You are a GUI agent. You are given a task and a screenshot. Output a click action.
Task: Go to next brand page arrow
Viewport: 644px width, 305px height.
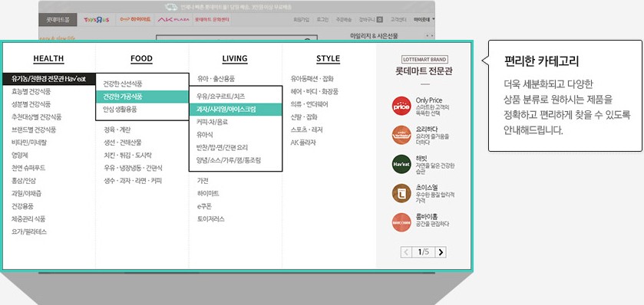pyautogui.click(x=441, y=252)
